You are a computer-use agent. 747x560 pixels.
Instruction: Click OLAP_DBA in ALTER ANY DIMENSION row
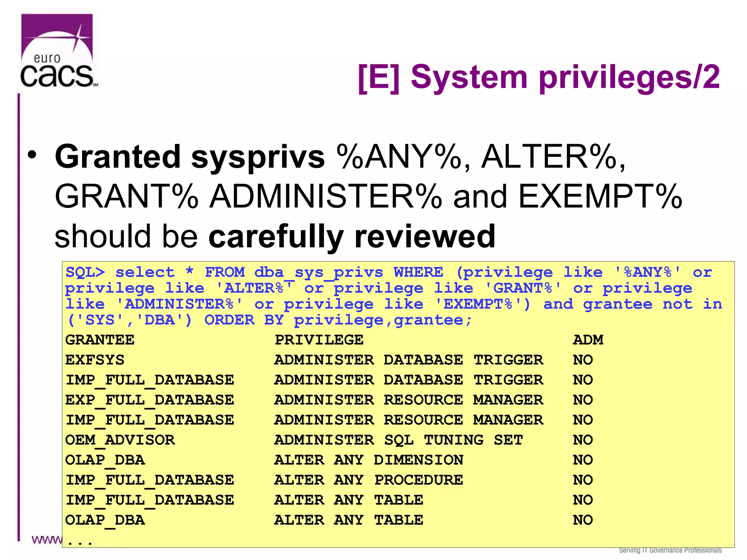pos(105,460)
